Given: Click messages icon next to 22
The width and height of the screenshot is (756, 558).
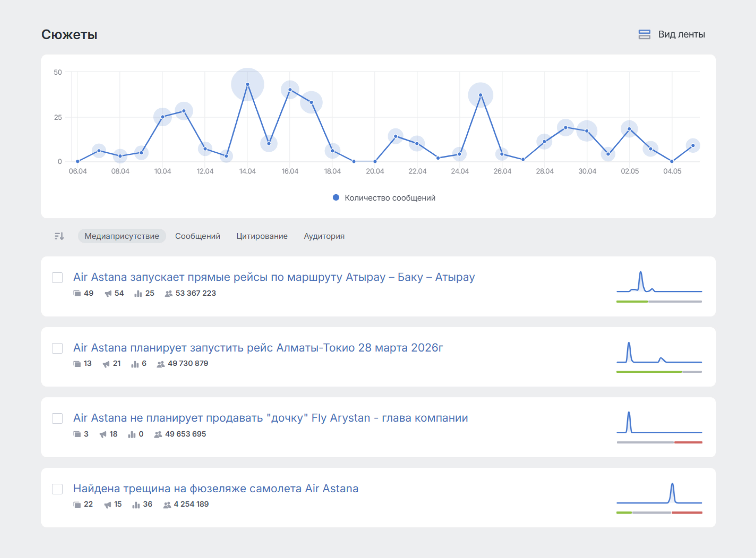Looking at the screenshot, I should [77, 504].
